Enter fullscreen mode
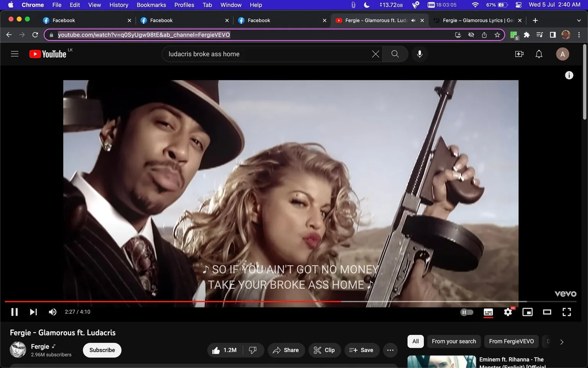The image size is (588, 368). coord(567,312)
